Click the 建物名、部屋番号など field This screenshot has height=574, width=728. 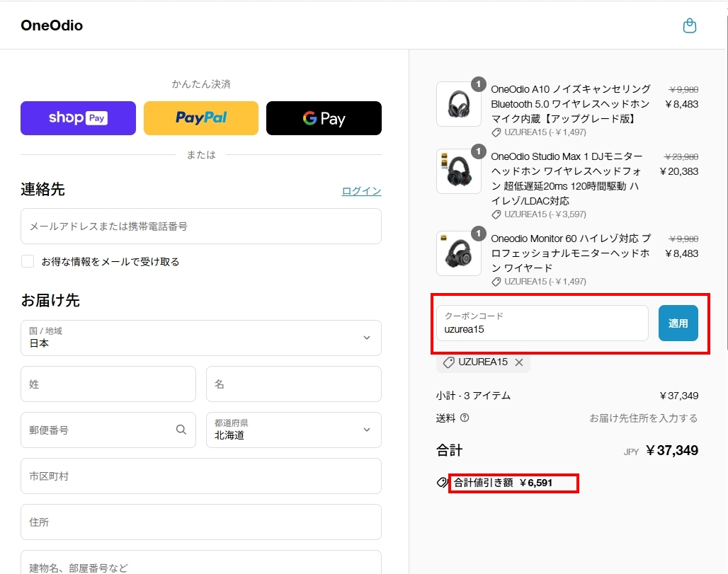point(201,563)
